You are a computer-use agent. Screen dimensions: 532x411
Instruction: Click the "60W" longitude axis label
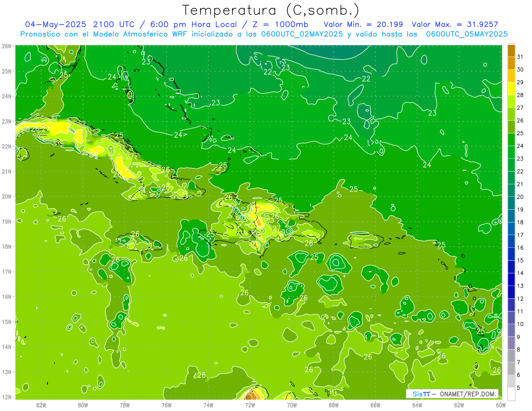(x=501, y=405)
